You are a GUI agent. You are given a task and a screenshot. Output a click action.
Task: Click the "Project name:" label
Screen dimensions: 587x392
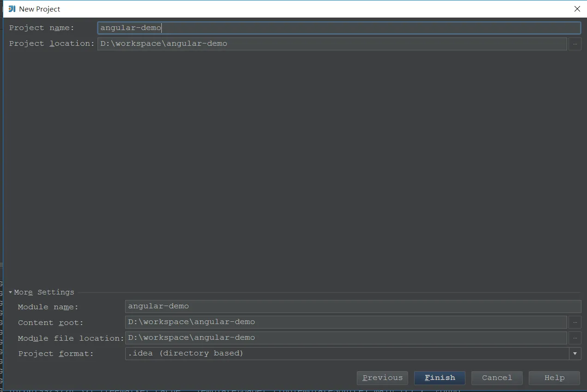coord(42,28)
